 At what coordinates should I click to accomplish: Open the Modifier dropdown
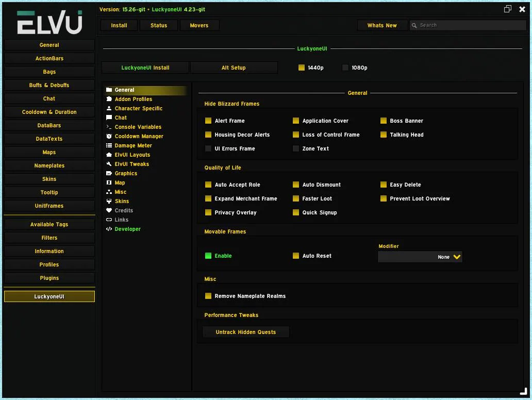point(420,257)
